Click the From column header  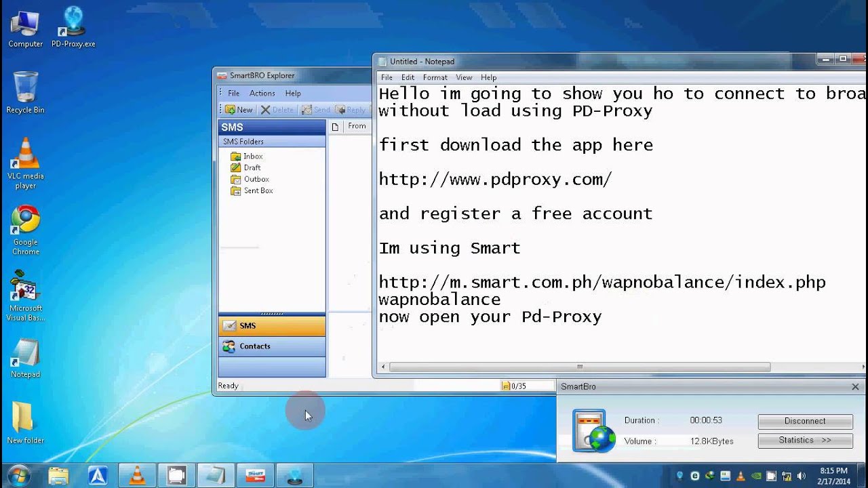(357, 126)
